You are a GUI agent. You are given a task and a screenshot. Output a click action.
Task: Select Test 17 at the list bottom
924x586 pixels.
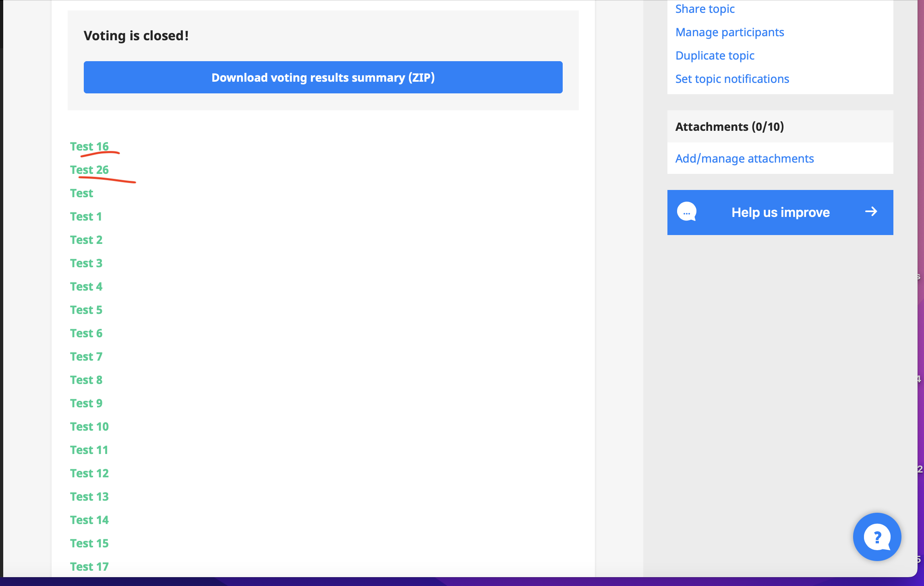(x=89, y=566)
